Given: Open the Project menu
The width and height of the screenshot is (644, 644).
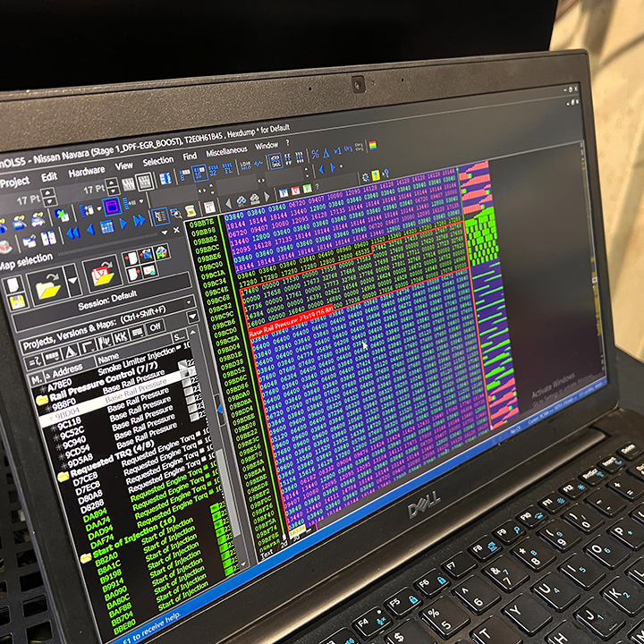Looking at the screenshot, I should tap(15, 182).
